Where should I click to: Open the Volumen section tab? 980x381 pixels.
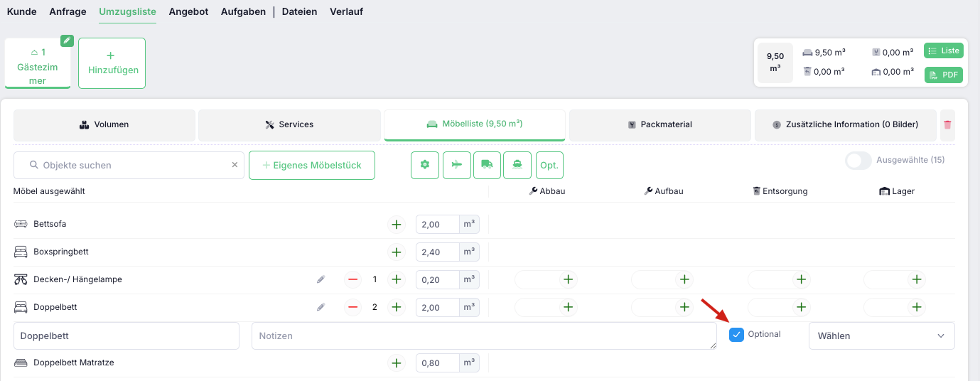coord(104,124)
